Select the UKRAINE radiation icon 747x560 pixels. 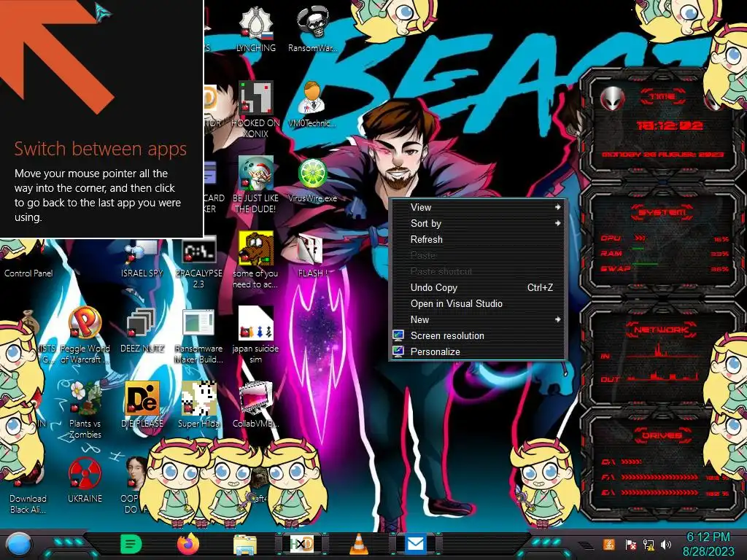click(85, 480)
